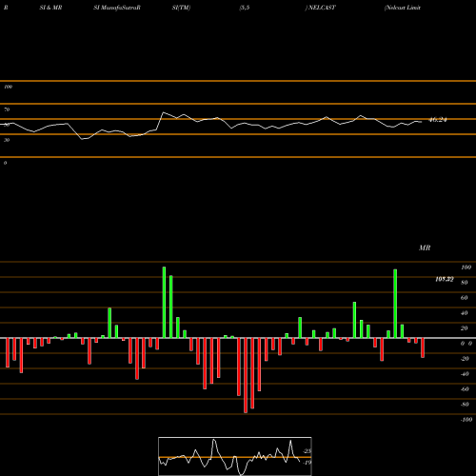
Task: Click the -20 label on the MR axis
Action: click(465, 359)
